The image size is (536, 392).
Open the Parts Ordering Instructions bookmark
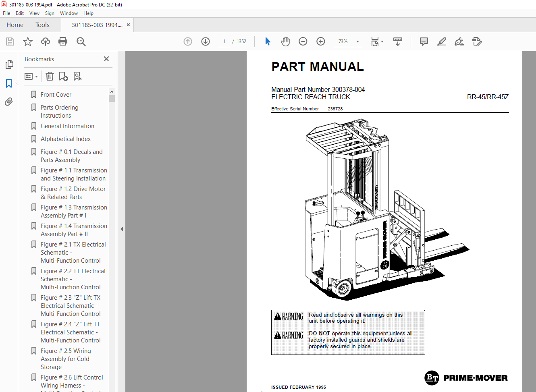coord(60,112)
